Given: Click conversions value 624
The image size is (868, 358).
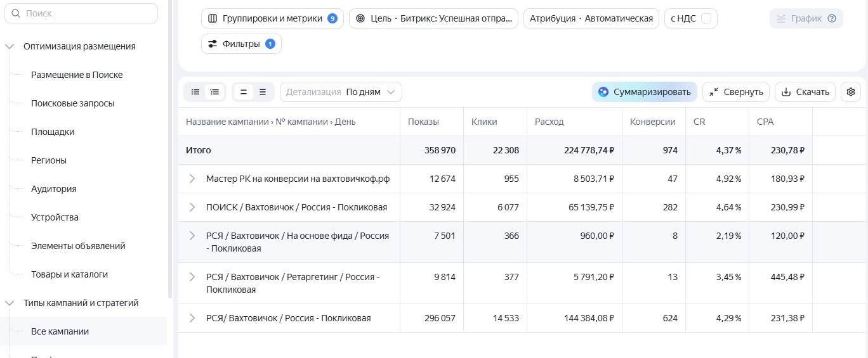Looking at the screenshot, I should click(670, 318).
